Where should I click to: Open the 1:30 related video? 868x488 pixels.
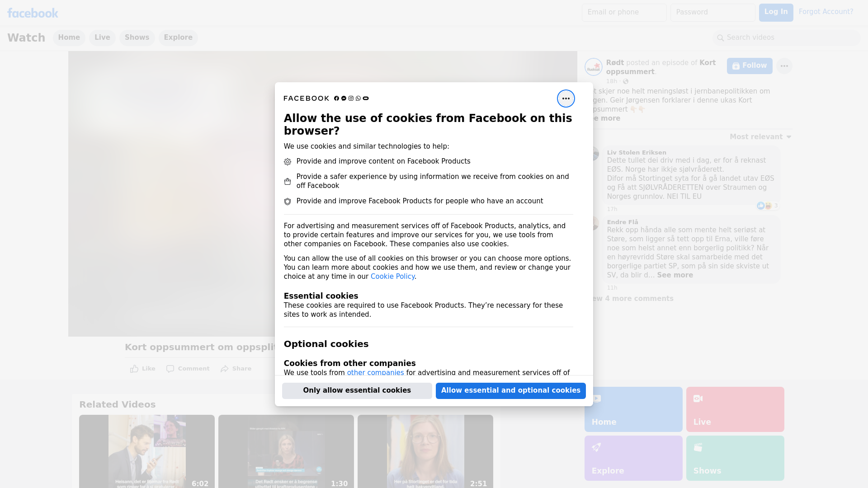point(286,451)
